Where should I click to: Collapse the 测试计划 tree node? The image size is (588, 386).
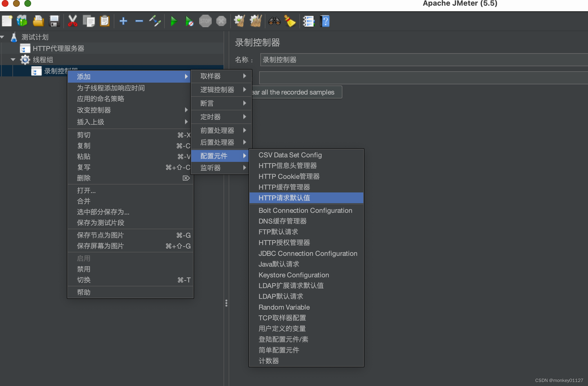click(3, 37)
